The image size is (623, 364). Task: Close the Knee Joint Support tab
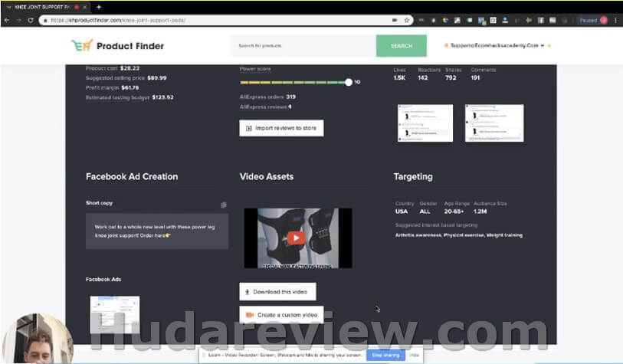(x=84, y=7)
